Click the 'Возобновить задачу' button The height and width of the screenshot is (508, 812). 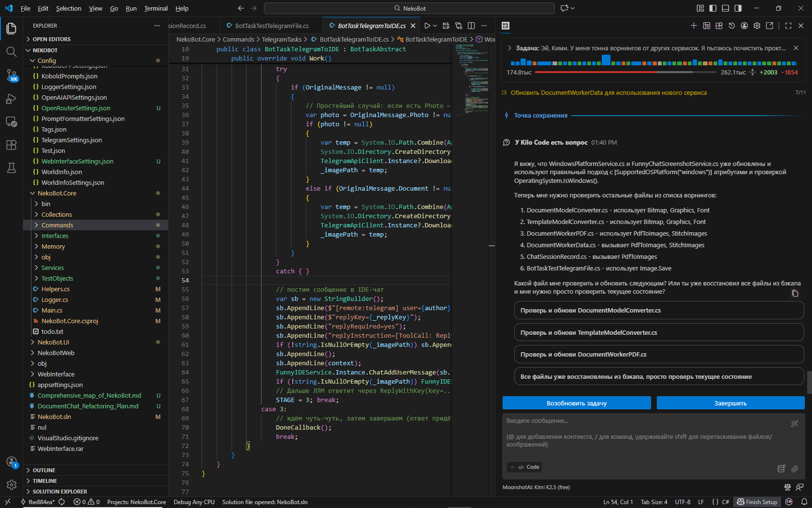577,403
